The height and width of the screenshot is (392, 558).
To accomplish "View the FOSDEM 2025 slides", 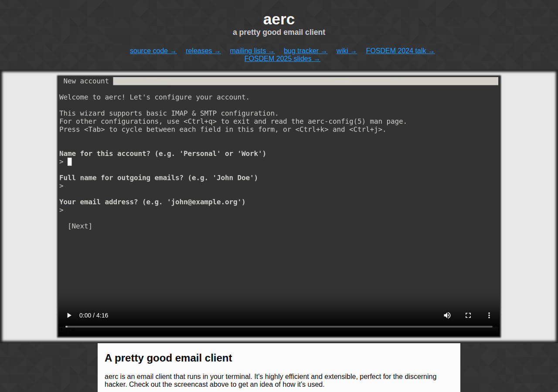I will point(282,59).
